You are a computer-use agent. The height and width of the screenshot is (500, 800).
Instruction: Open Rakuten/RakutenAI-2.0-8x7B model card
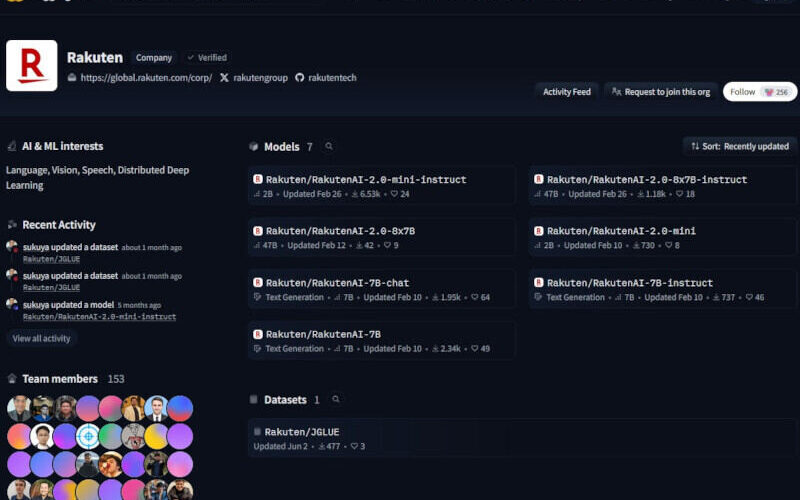click(382, 237)
